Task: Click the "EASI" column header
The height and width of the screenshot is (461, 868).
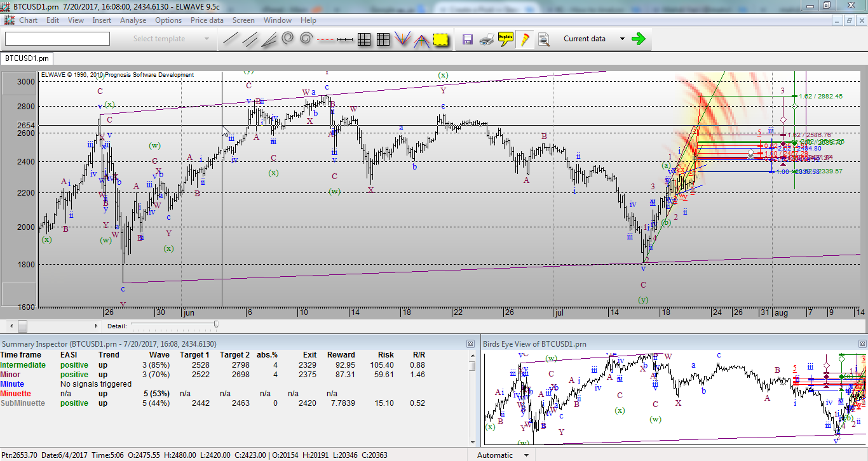Action: coord(69,355)
